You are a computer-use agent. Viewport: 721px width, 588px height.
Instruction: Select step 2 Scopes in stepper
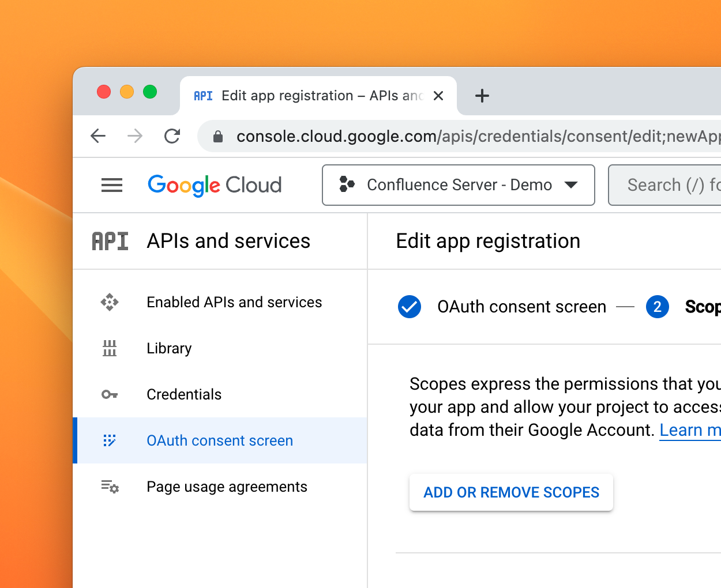[658, 307]
